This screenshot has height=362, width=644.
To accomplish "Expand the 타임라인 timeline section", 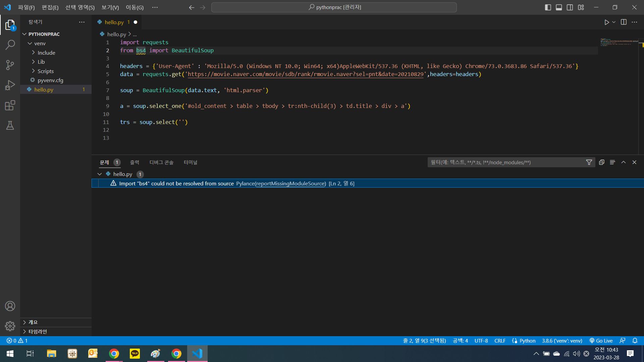I will pyautogui.click(x=56, y=331).
